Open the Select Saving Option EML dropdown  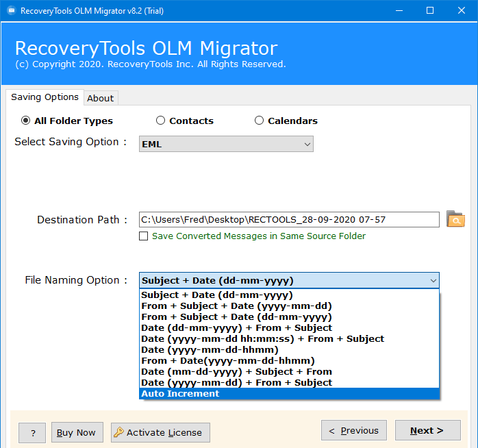(x=226, y=144)
